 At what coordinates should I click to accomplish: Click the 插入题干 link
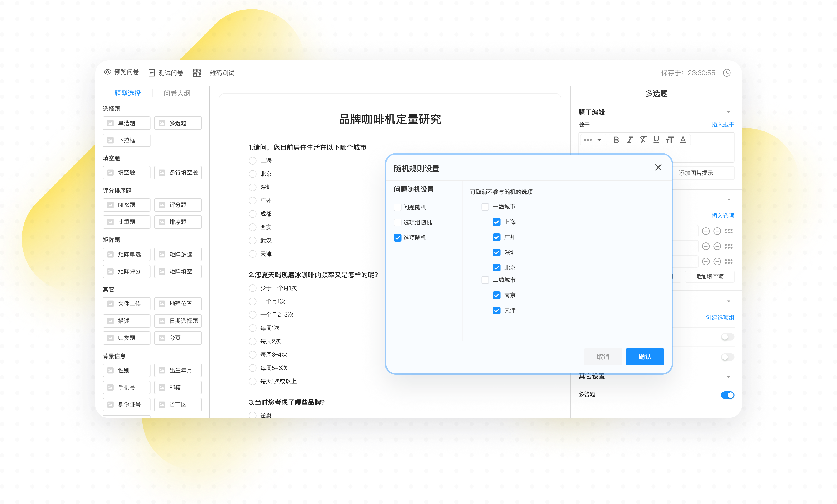pos(723,125)
